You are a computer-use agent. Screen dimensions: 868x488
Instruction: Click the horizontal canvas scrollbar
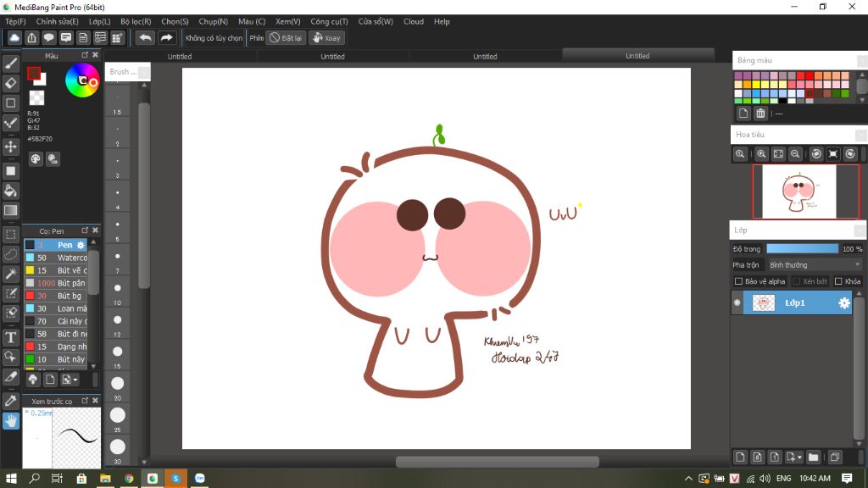pyautogui.click(x=497, y=462)
